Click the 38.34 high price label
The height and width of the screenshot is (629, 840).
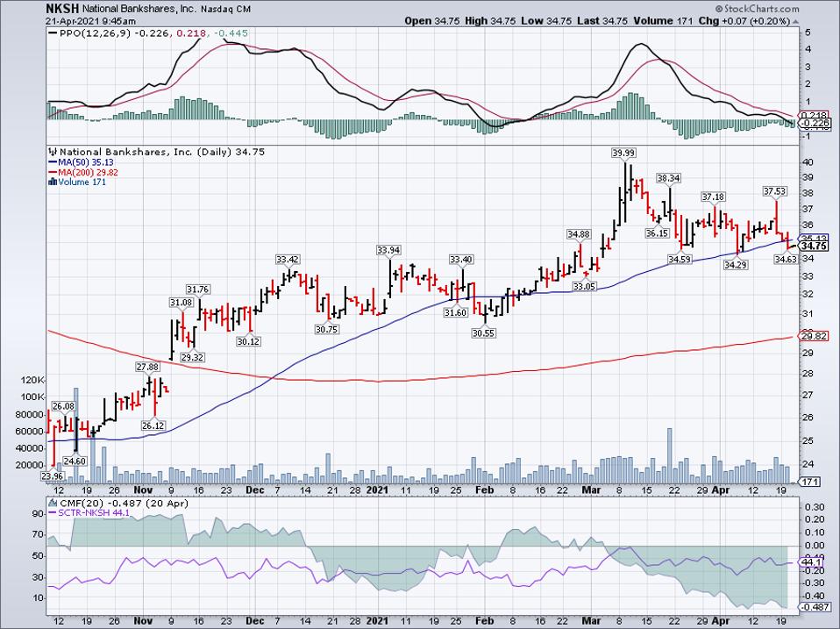click(x=668, y=178)
